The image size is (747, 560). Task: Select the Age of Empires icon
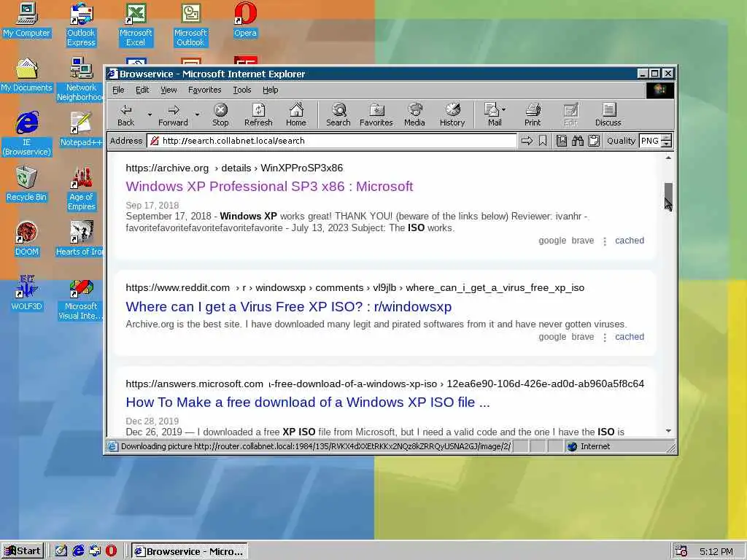pos(81,189)
